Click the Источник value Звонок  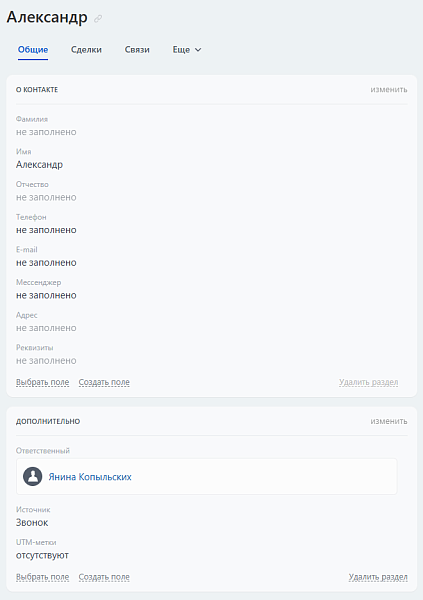[32, 523]
